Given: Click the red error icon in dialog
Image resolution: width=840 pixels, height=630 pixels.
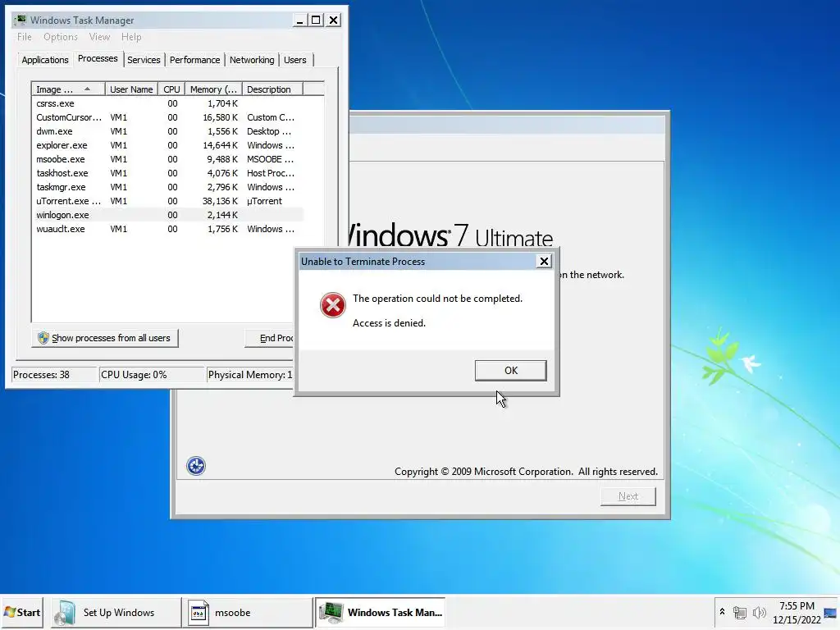Looking at the screenshot, I should click(333, 305).
